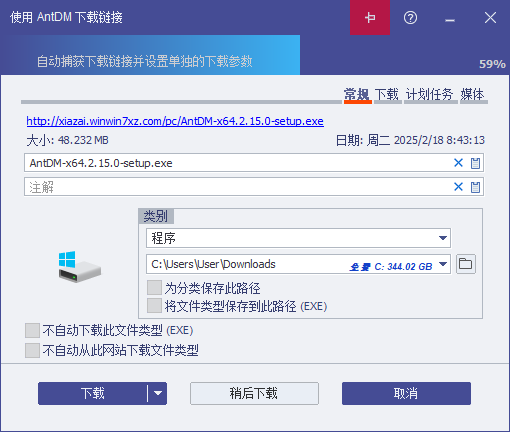Expand the 程序 category dropdown
This screenshot has height=432, width=510.
(x=443, y=238)
